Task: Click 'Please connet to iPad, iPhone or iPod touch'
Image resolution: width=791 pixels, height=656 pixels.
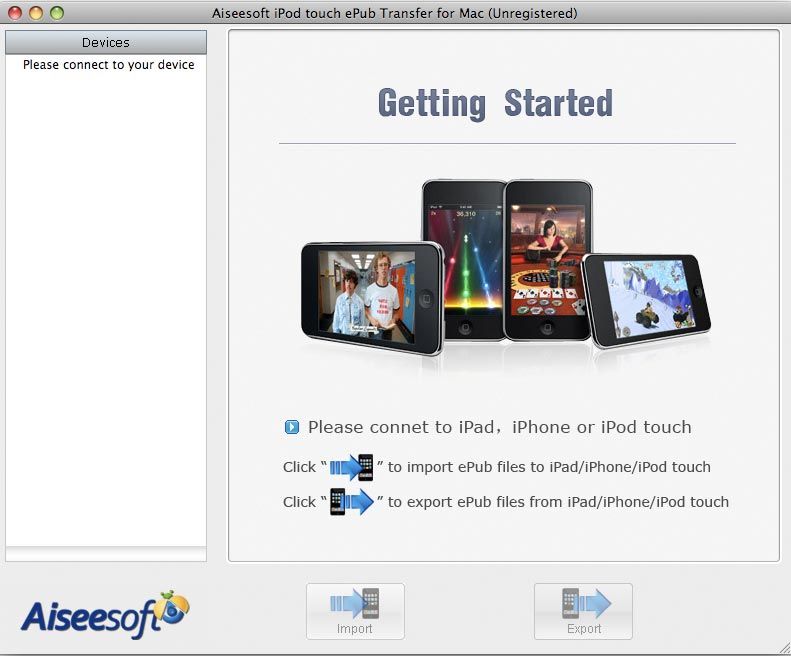Action: 499,427
